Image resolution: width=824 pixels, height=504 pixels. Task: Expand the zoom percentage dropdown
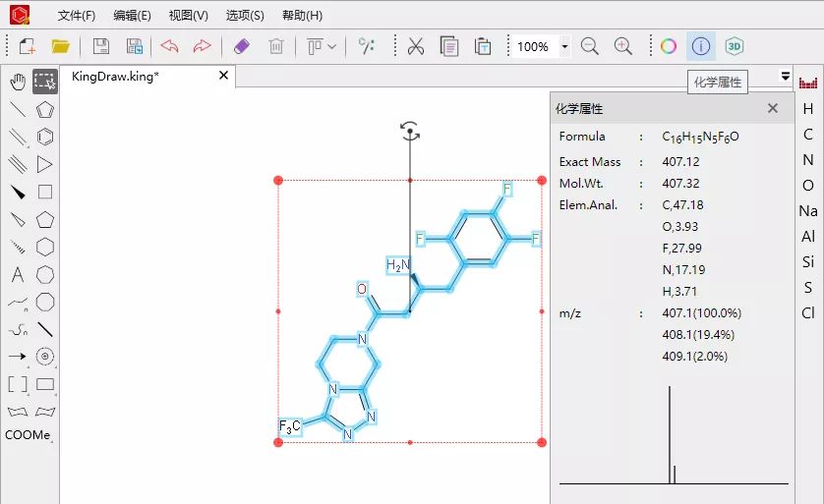564,46
